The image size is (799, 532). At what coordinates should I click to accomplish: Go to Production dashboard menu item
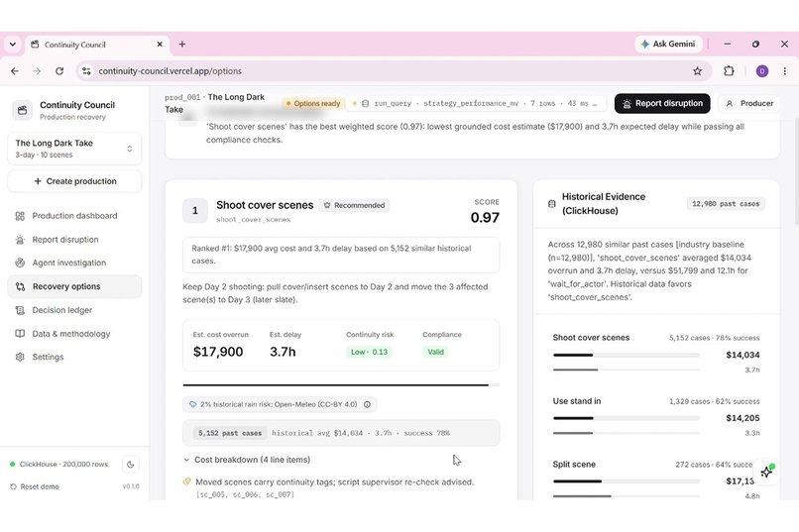[x=74, y=216]
